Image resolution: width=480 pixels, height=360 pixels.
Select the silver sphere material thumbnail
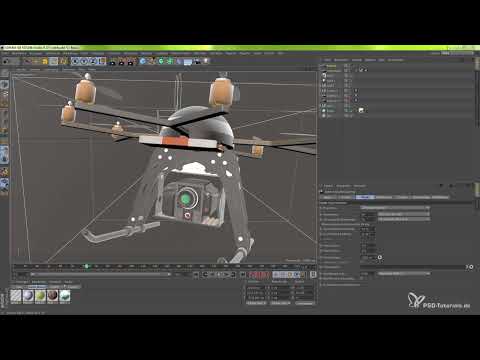(28, 296)
